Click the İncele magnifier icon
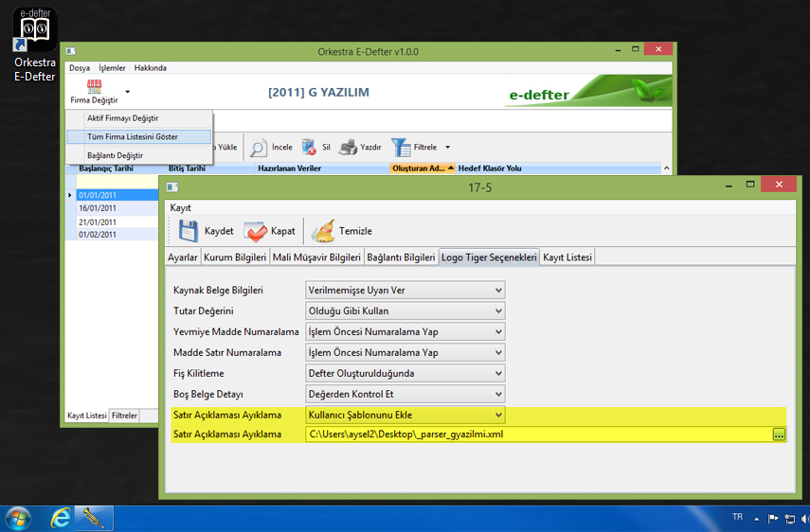 point(258,147)
